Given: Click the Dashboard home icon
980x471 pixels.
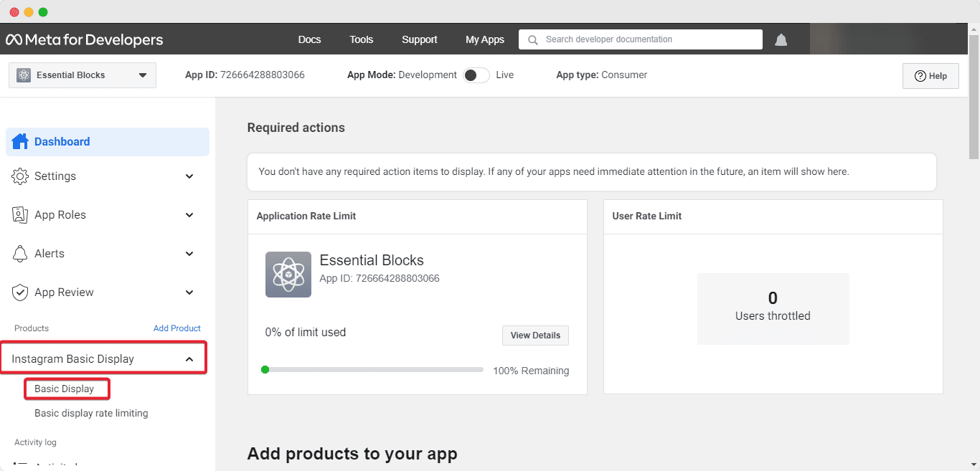Looking at the screenshot, I should coord(20,141).
